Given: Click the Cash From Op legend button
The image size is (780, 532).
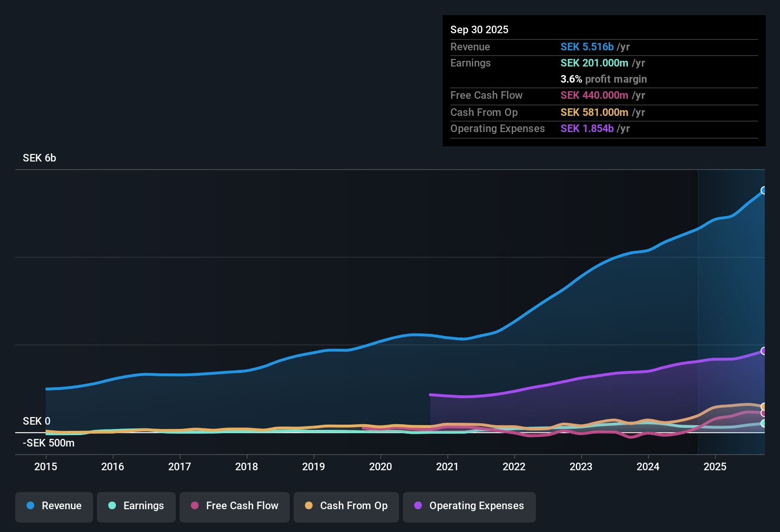Looking at the screenshot, I should point(346,506).
